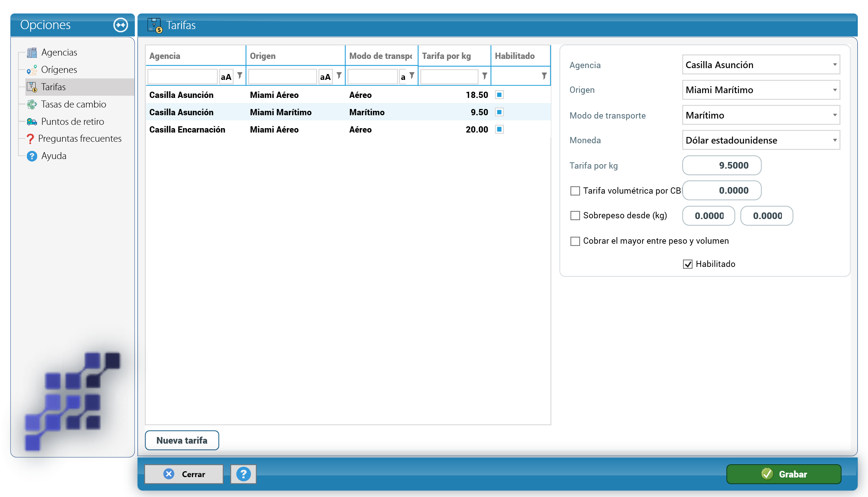Open filter funnel for Tarifa por kg column

pos(485,76)
